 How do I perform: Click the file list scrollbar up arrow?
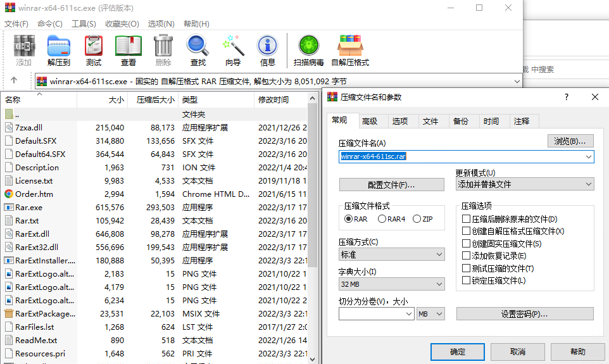[312, 99]
